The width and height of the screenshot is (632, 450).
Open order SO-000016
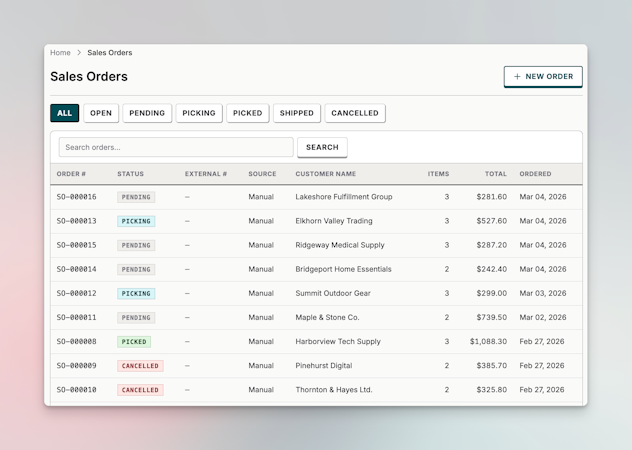[76, 197]
